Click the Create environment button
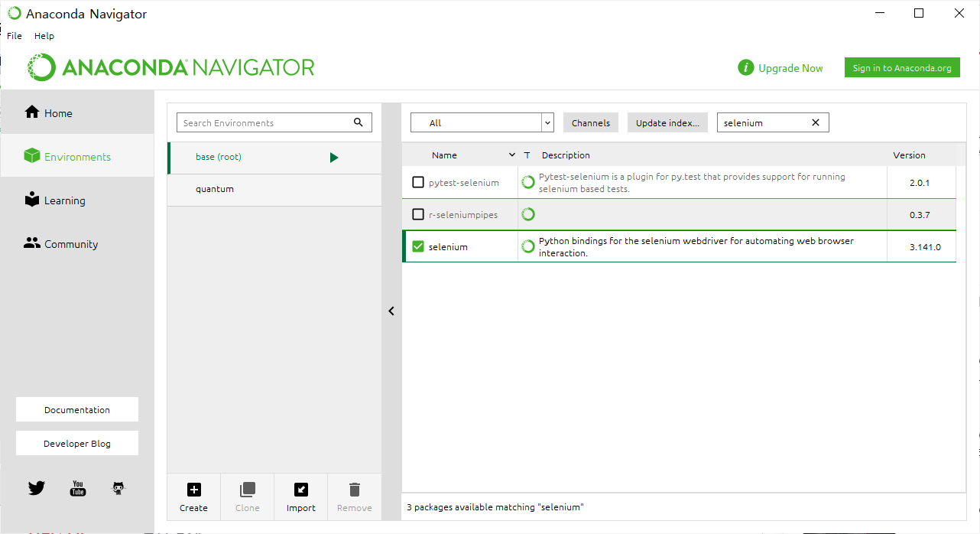Viewport: 980px width, 534px height. point(193,497)
